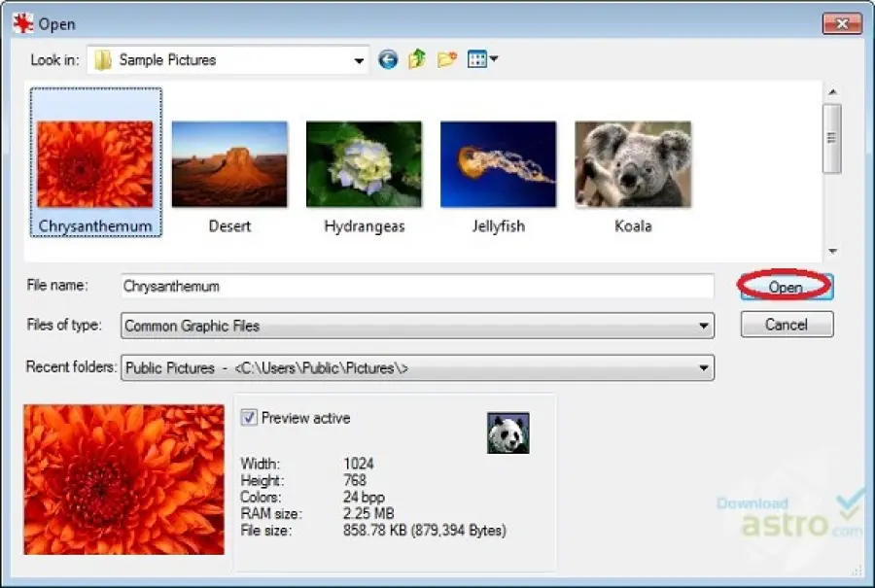Click the Create New Folder icon
Screen dimensions: 875x588
tap(445, 59)
